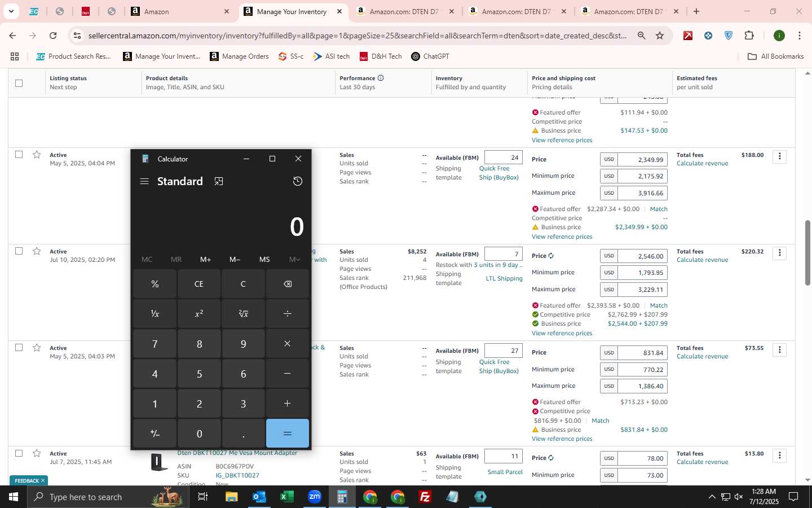Open actions menu for $13.80 fees listing

[x=779, y=456]
